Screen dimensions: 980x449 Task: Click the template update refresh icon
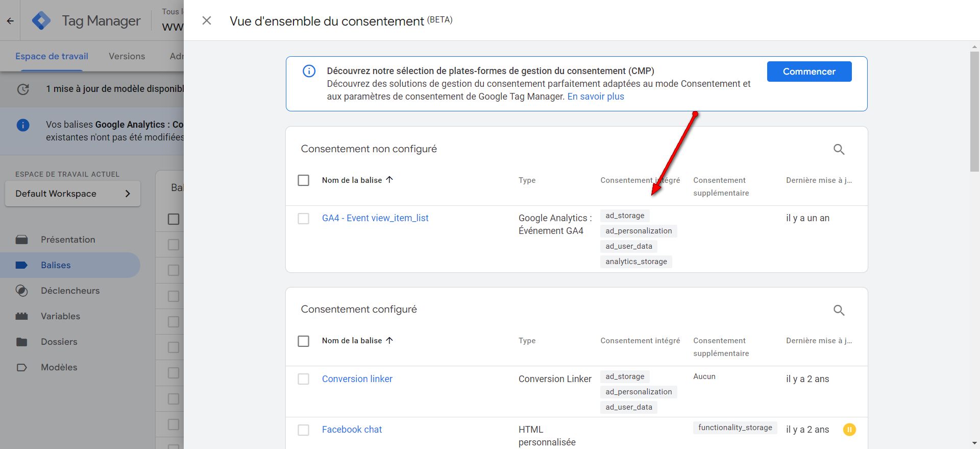(23, 89)
